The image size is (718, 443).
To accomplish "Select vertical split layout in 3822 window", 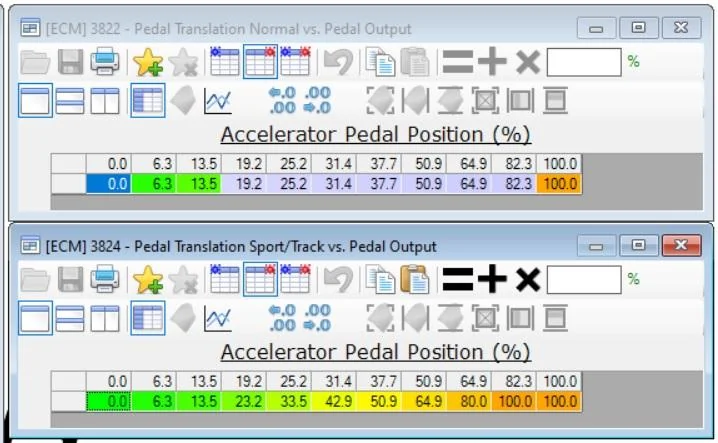I will coord(104,101).
